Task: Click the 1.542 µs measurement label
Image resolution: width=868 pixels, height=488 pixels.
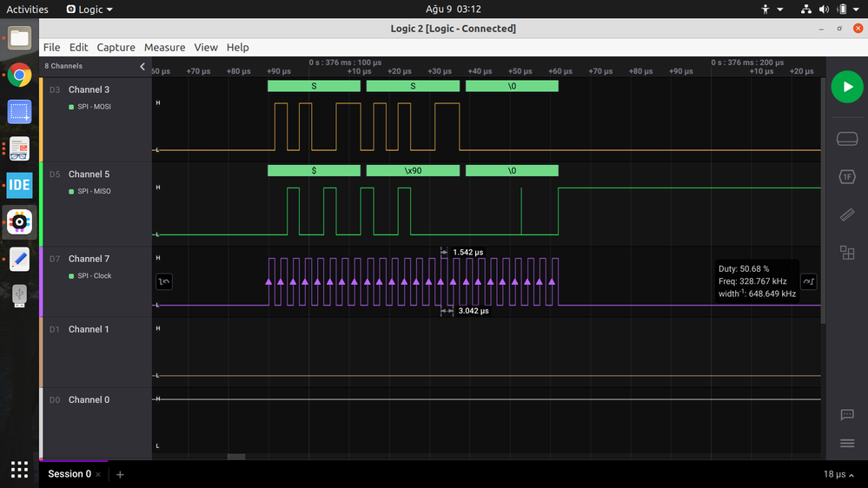Action: (x=467, y=253)
